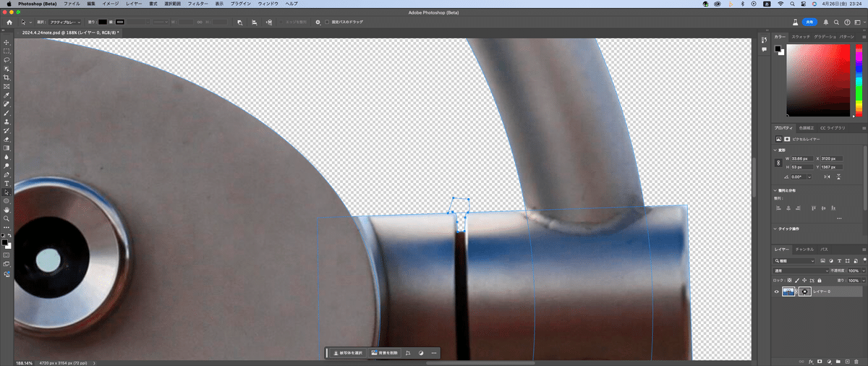The width and height of the screenshot is (868, 366).
Task: Select the Eraser tool
Action: point(7,139)
